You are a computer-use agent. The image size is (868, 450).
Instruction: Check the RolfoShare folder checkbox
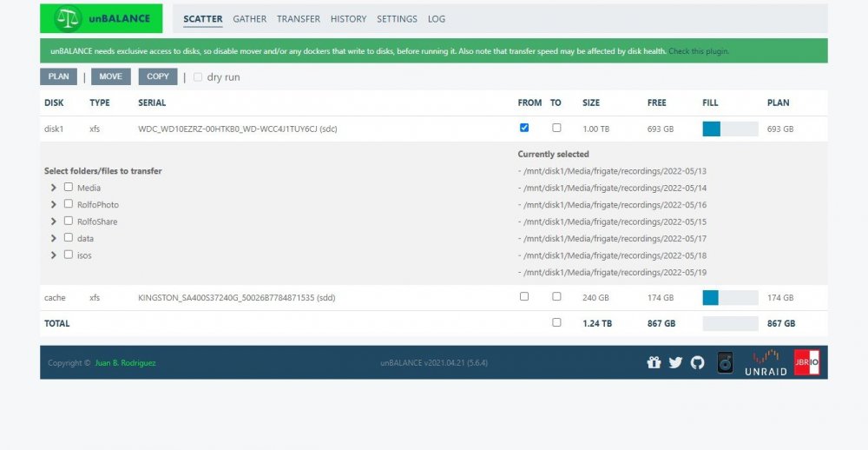[68, 221]
